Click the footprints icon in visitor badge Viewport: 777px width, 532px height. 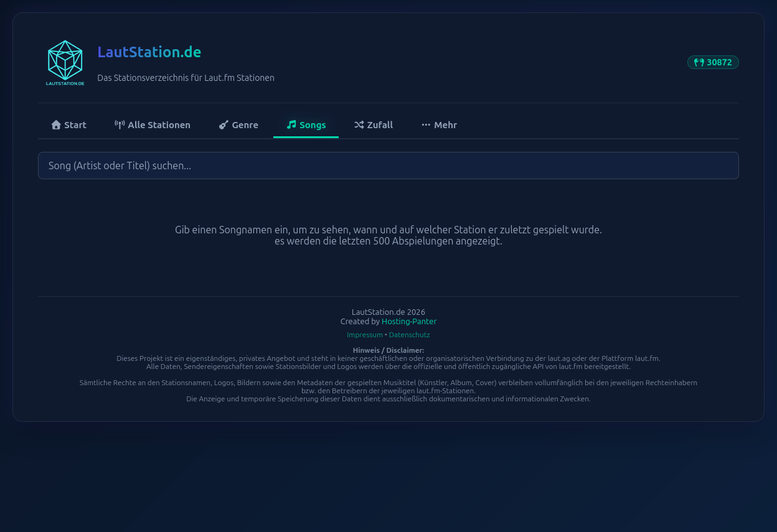point(699,62)
